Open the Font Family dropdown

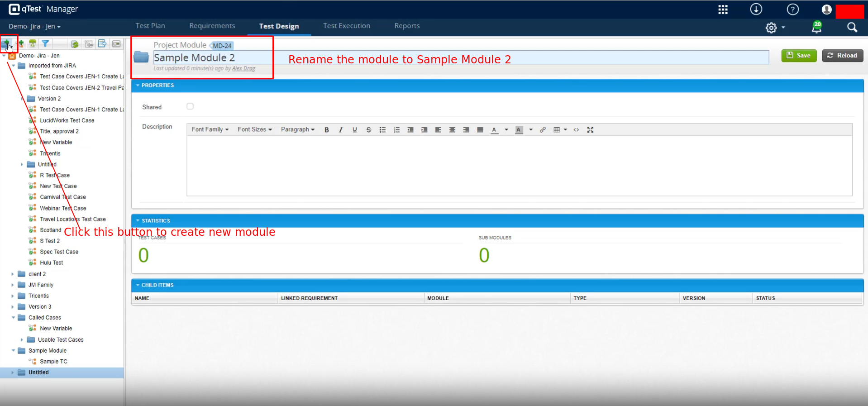210,129
